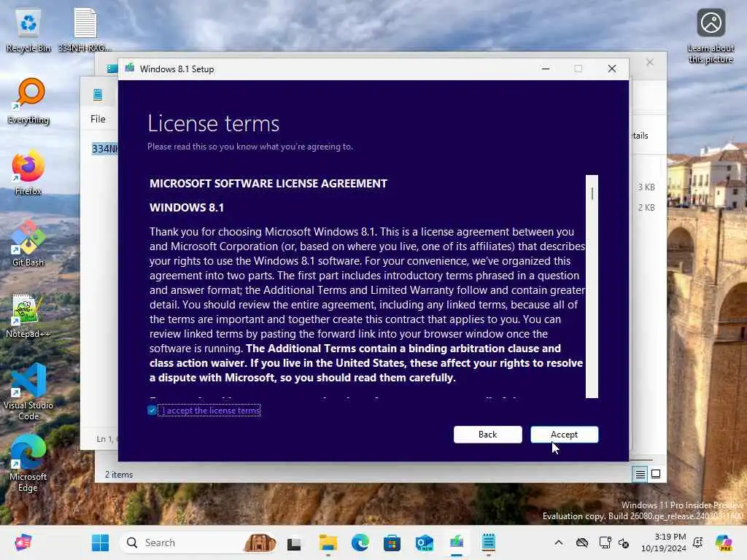Open the notifications bell icon
Image resolution: width=747 pixels, height=560 pixels.
click(698, 542)
